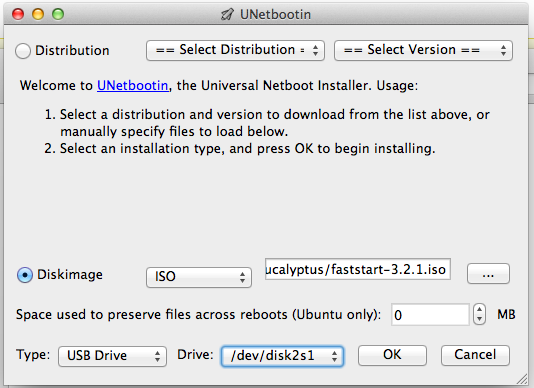Viewport: 534px width, 388px height.
Task: Open the /dev/disk2s1 drive dropdown
Action: (x=282, y=356)
